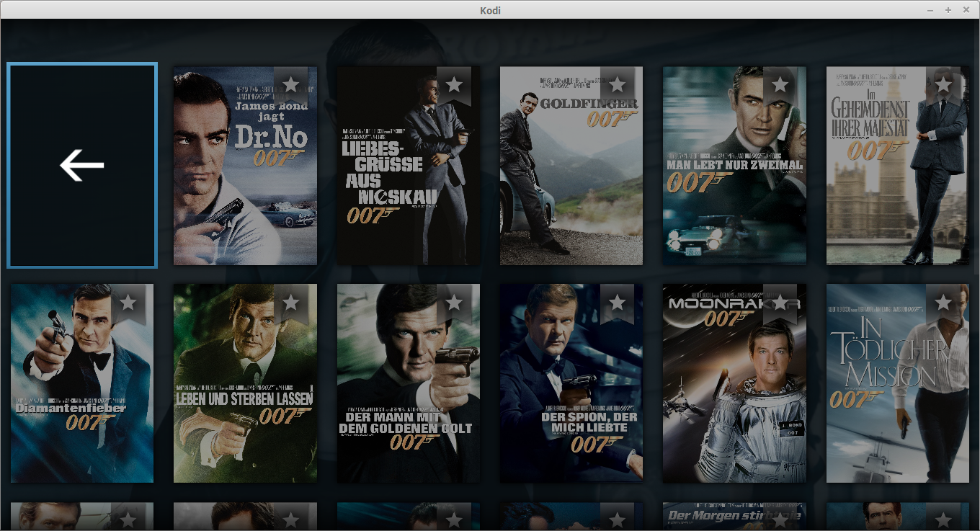The height and width of the screenshot is (531, 980).
Task: Click the star on Man lebt nur zweimal
Action: (780, 85)
